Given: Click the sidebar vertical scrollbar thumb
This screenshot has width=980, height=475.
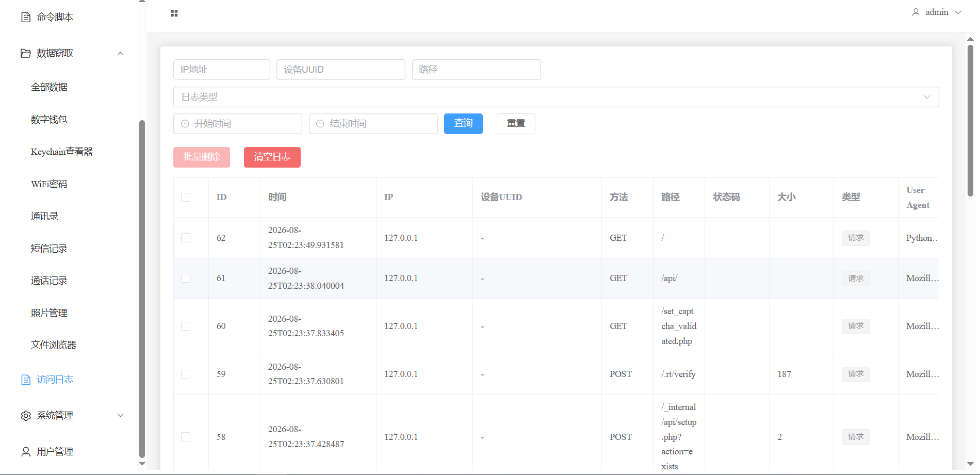Looking at the screenshot, I should click(142, 289).
